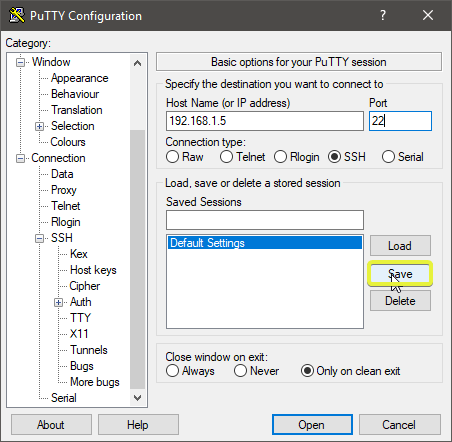Screen dimensions: 452x442
Task: Expand the Auth tree node
Action: pyautogui.click(x=58, y=302)
